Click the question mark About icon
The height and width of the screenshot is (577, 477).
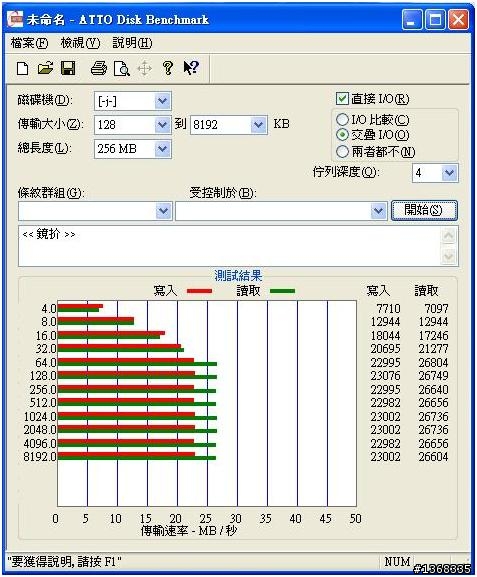pos(168,68)
